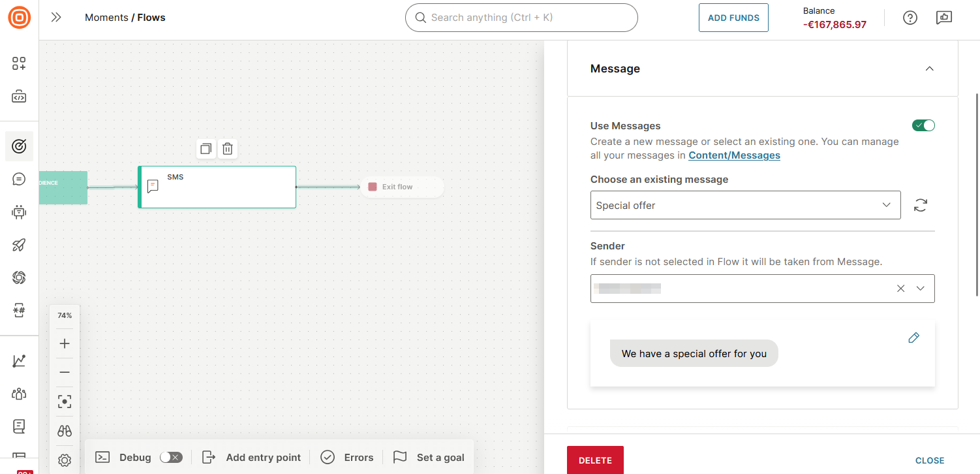Open the Moments target icon in sidebar
Viewport: 980px width, 474px height.
click(x=19, y=146)
